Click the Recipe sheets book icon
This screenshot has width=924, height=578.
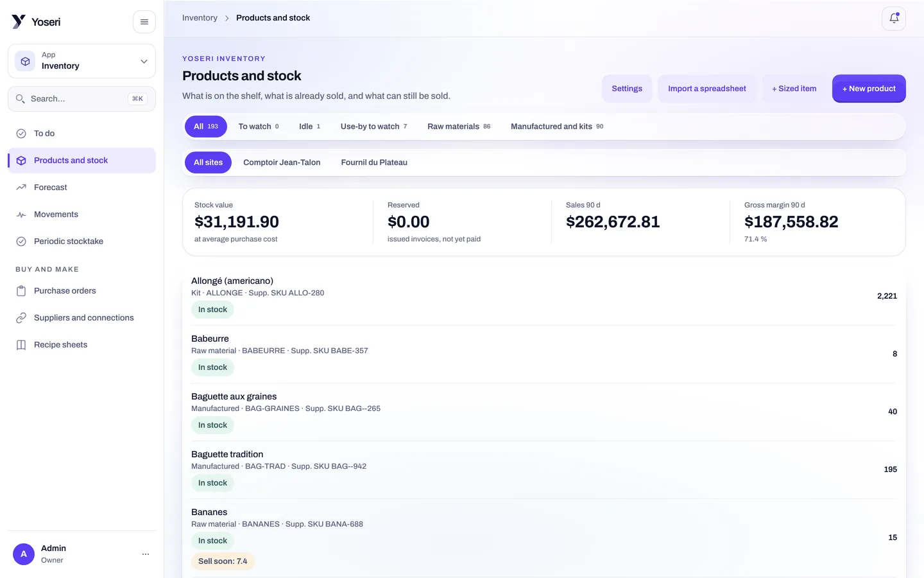pos(21,345)
